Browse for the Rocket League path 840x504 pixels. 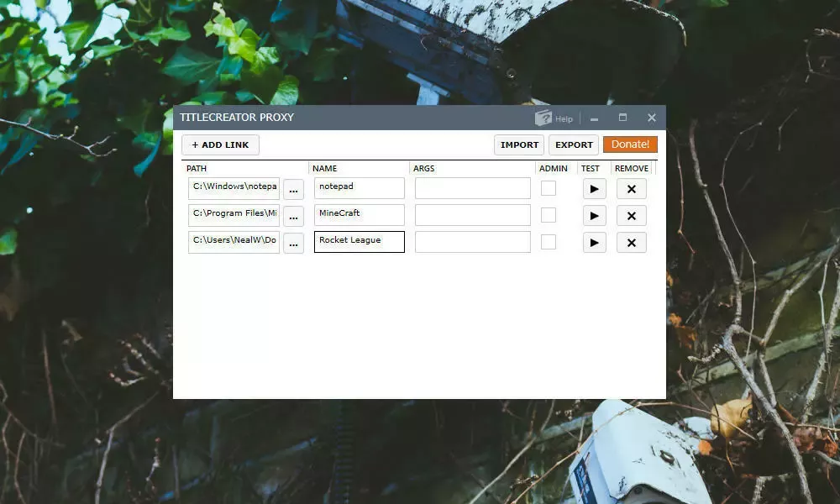coord(293,244)
